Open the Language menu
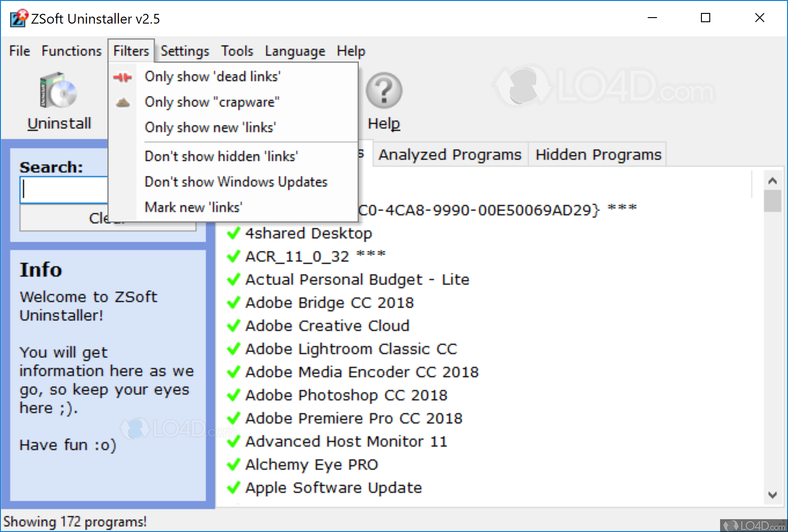The width and height of the screenshot is (788, 532). point(295,51)
